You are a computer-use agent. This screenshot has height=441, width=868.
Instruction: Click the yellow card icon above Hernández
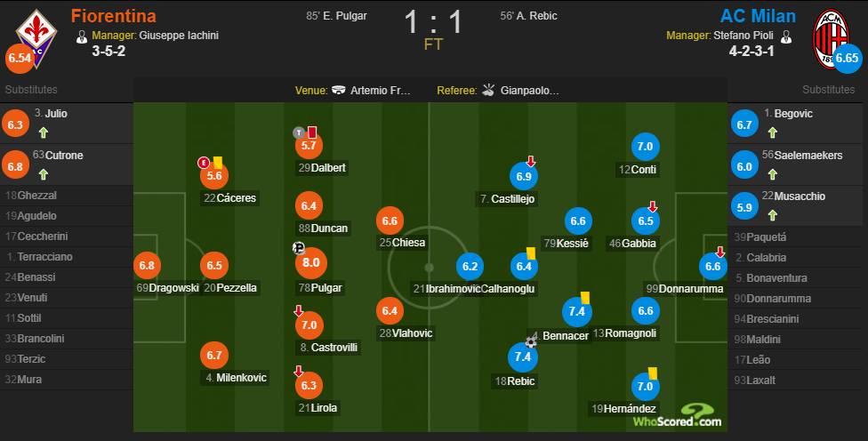pos(652,374)
